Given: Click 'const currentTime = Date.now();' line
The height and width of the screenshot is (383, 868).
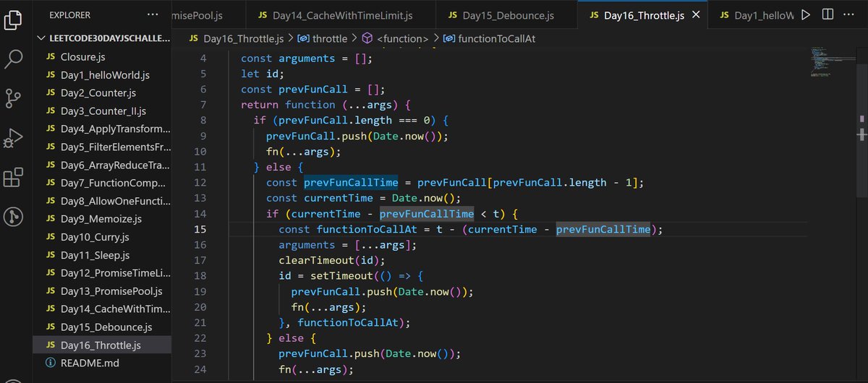Looking at the screenshot, I should [363, 198].
